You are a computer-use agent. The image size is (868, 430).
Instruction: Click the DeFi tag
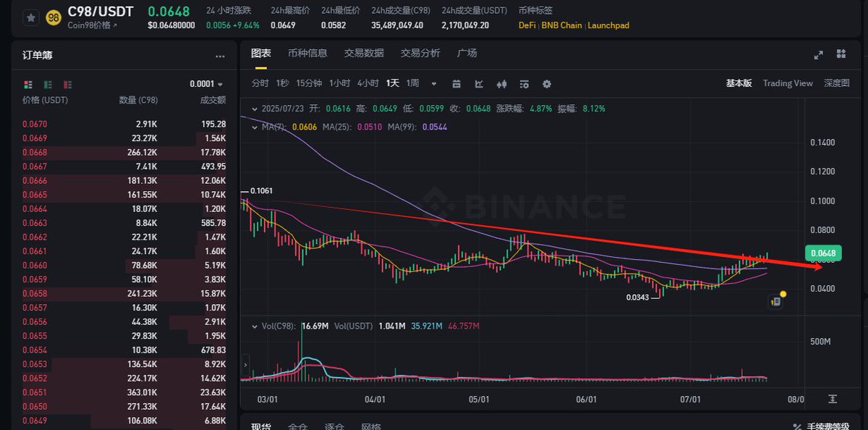pos(529,25)
